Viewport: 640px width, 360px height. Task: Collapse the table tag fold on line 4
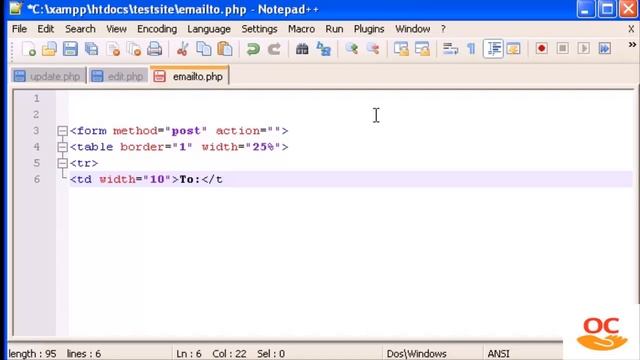pos(62,147)
